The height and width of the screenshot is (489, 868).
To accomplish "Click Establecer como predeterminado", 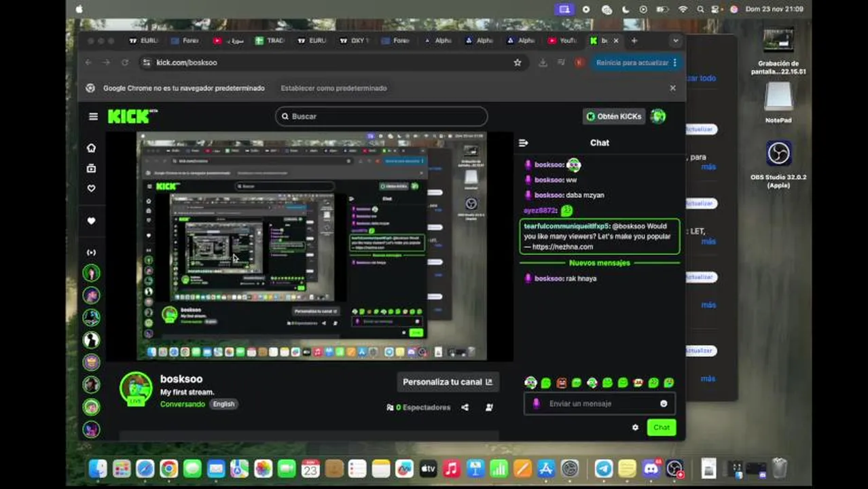I will click(x=333, y=88).
